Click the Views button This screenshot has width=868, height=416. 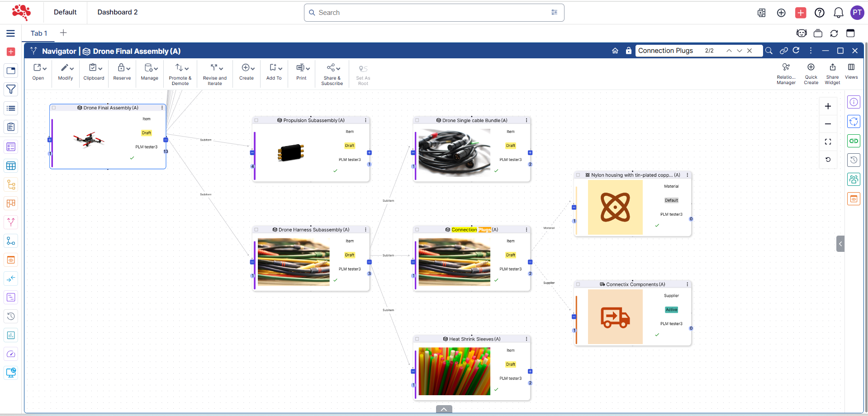coord(851,71)
